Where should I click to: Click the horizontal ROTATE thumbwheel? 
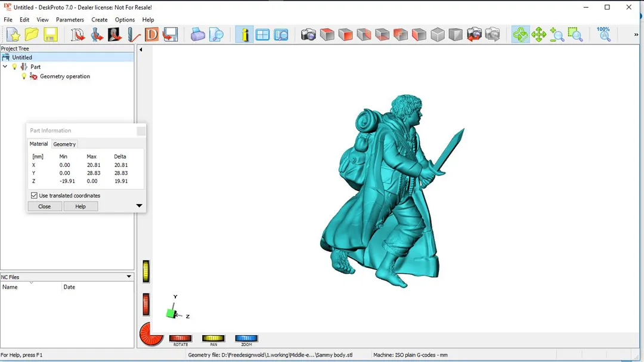(180, 338)
